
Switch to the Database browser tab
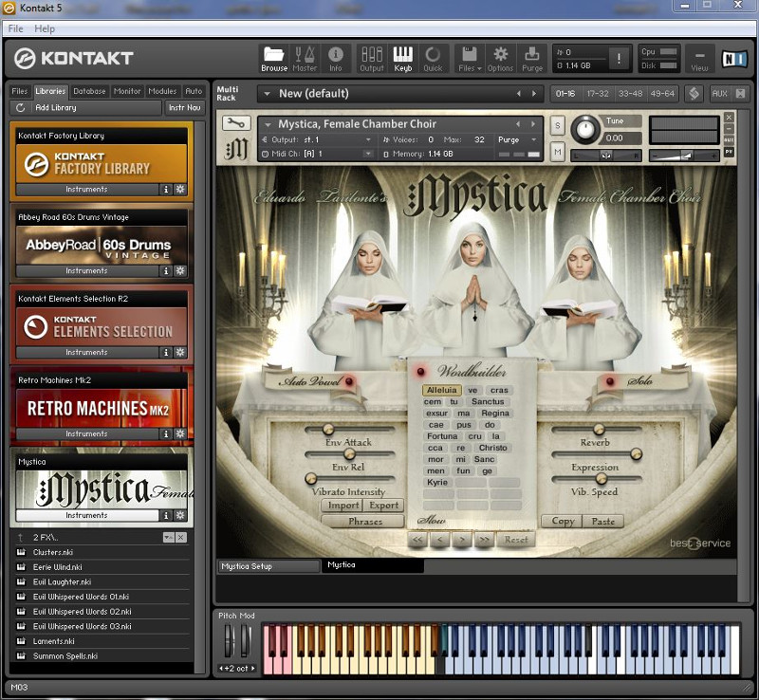(89, 91)
